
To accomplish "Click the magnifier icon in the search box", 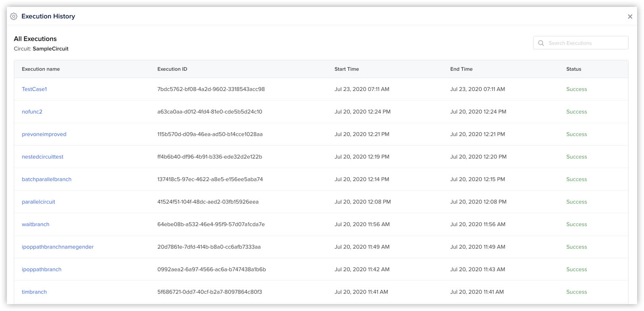I will (x=541, y=43).
